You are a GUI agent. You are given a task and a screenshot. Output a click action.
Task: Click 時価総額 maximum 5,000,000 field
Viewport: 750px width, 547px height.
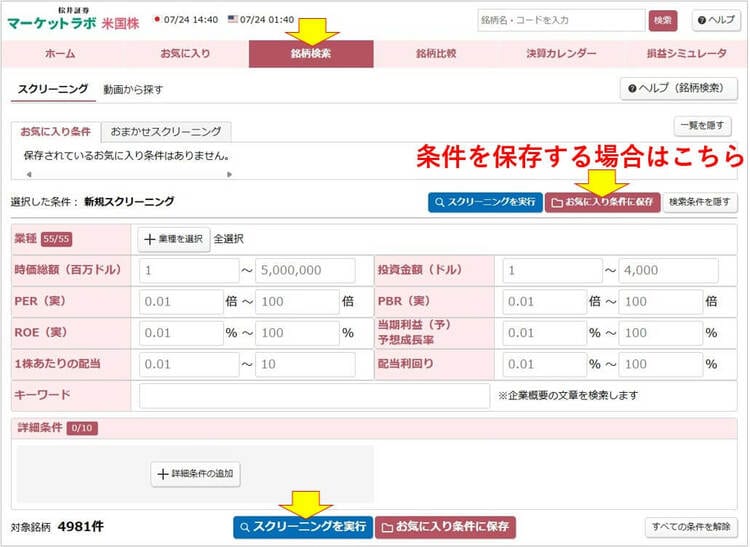click(x=305, y=271)
